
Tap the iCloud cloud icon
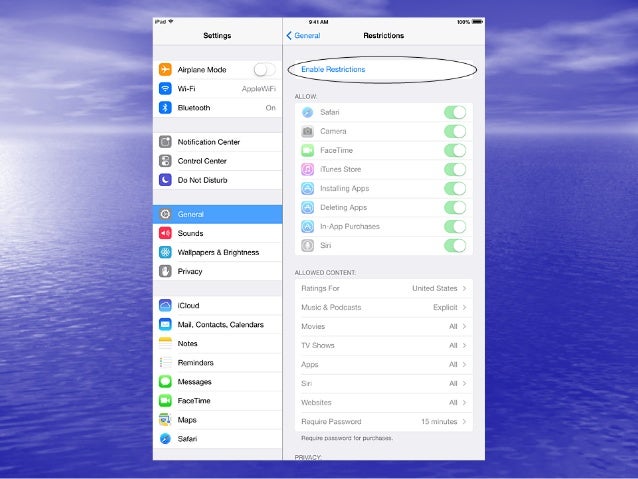pos(165,305)
